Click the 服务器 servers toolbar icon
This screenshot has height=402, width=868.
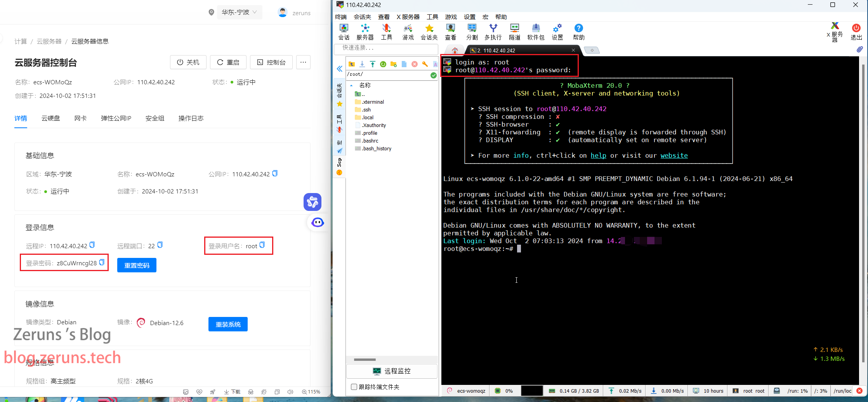coord(365,32)
